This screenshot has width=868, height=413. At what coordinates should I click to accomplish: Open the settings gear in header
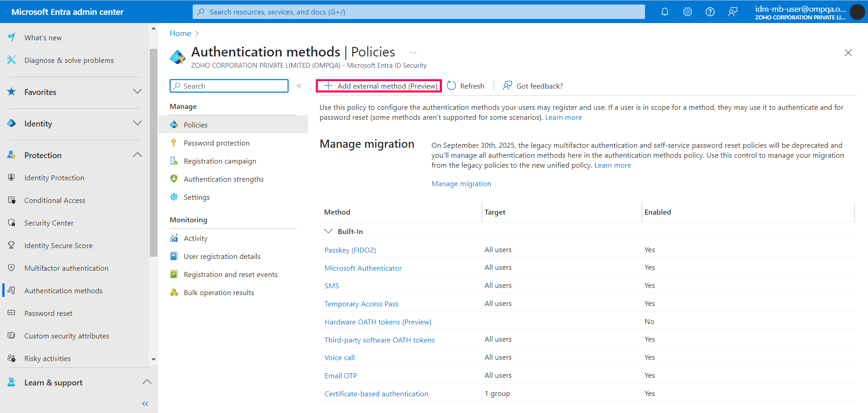point(687,12)
